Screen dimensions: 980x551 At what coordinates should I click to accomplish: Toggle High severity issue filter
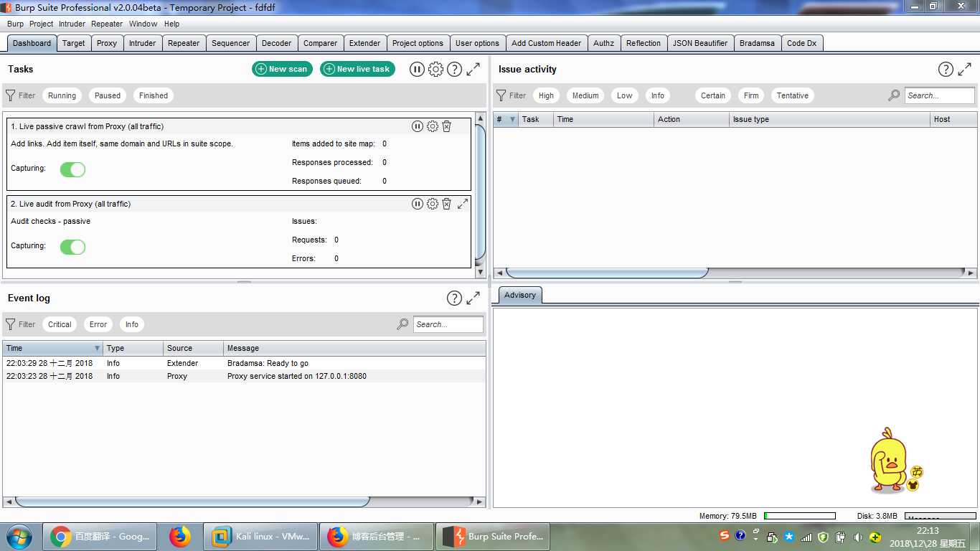[x=546, y=95]
